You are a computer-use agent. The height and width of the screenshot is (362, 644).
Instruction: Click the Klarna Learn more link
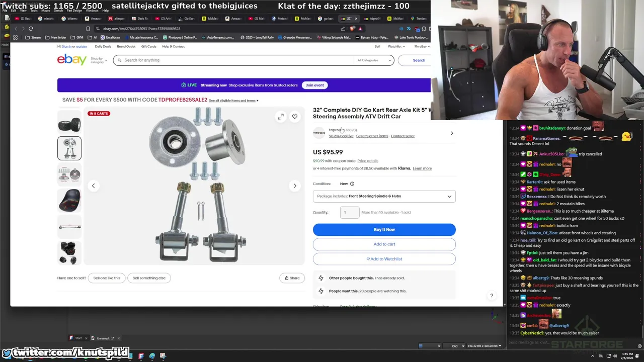tap(422, 168)
